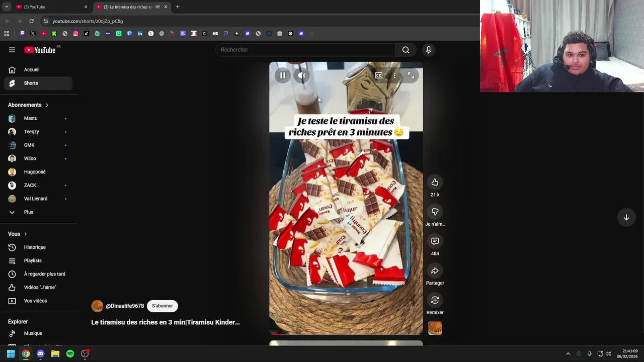Image resolution: width=644 pixels, height=362 pixels.
Task: Go to Accueil in the sidebar
Action: [38, 70]
